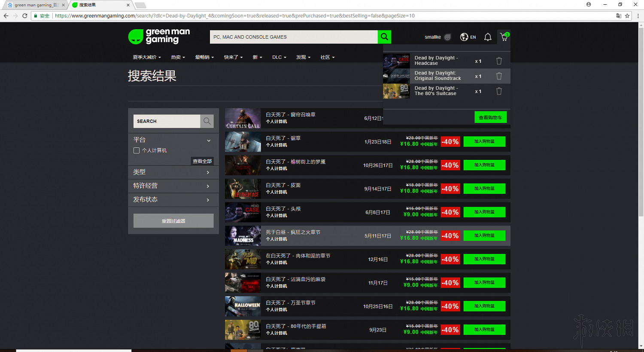Open the DLC navigation dropdown
Image resolution: width=644 pixels, height=352 pixels.
(279, 57)
